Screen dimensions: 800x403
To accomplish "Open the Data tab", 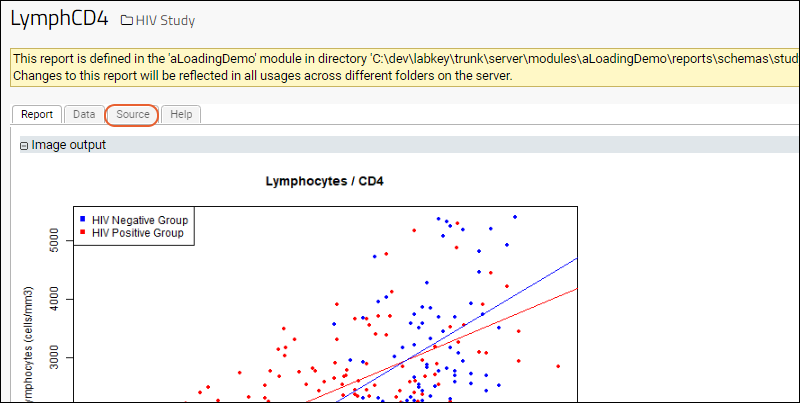I will pos(84,115).
